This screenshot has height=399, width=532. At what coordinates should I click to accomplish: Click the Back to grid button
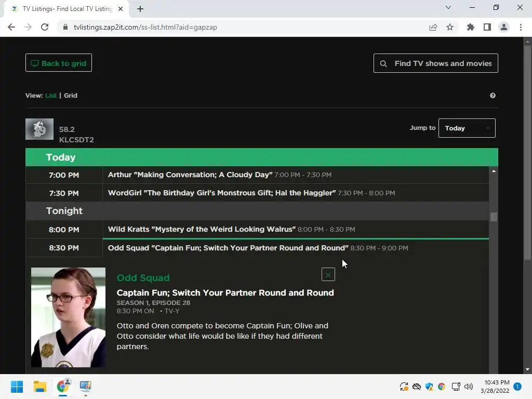click(x=58, y=63)
